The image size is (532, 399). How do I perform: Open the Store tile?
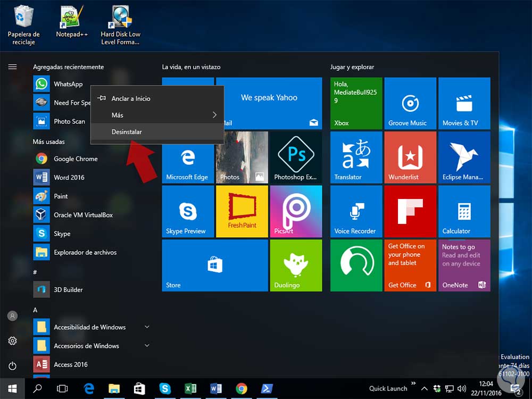point(215,265)
